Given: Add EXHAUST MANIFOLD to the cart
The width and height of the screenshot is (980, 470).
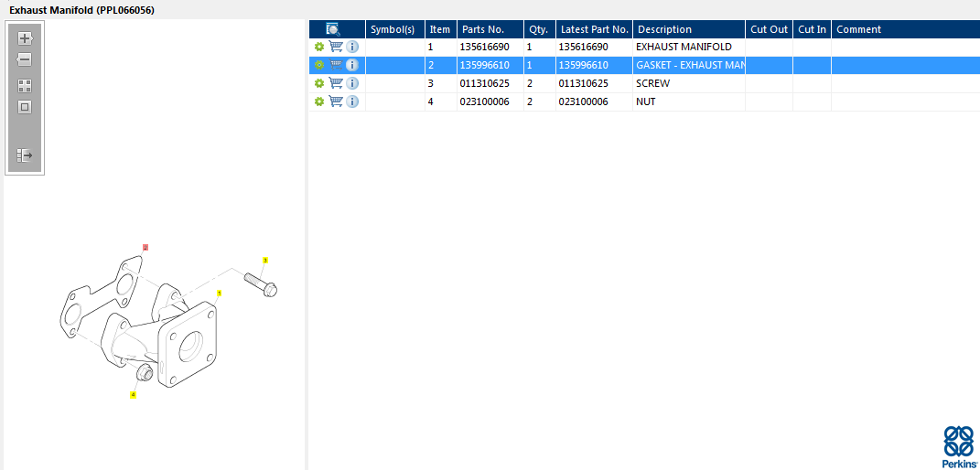Looking at the screenshot, I should [x=336, y=47].
